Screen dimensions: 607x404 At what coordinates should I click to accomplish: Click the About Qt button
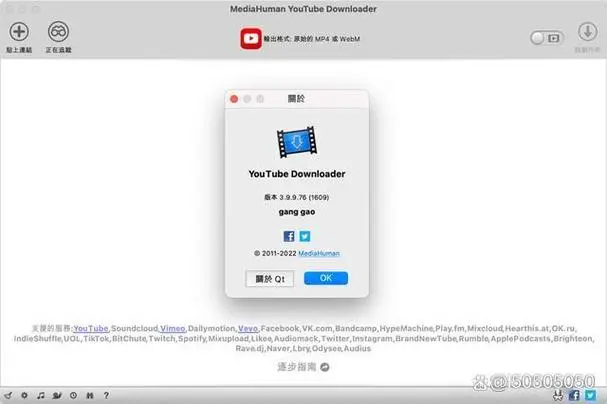point(270,279)
